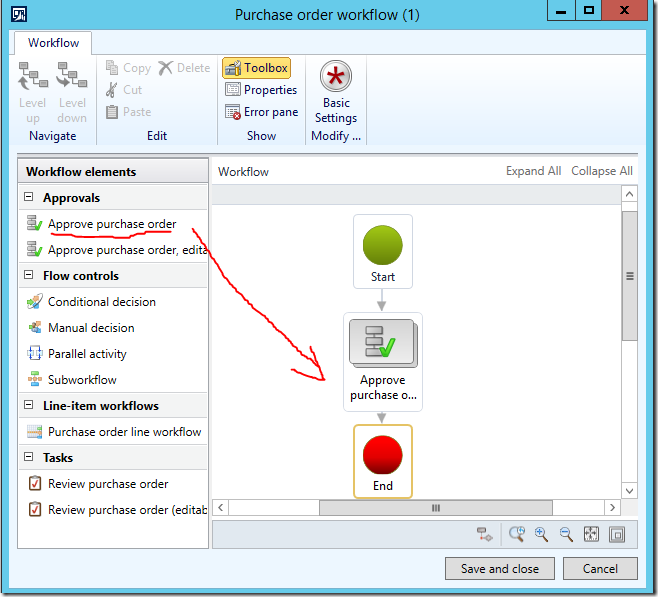Click the Paste clipboard icon
This screenshot has height=597, width=658.
(112, 112)
